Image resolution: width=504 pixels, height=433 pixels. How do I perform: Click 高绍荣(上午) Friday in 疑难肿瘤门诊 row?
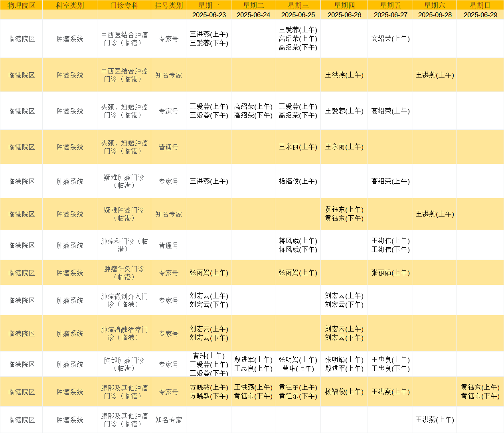click(x=390, y=181)
